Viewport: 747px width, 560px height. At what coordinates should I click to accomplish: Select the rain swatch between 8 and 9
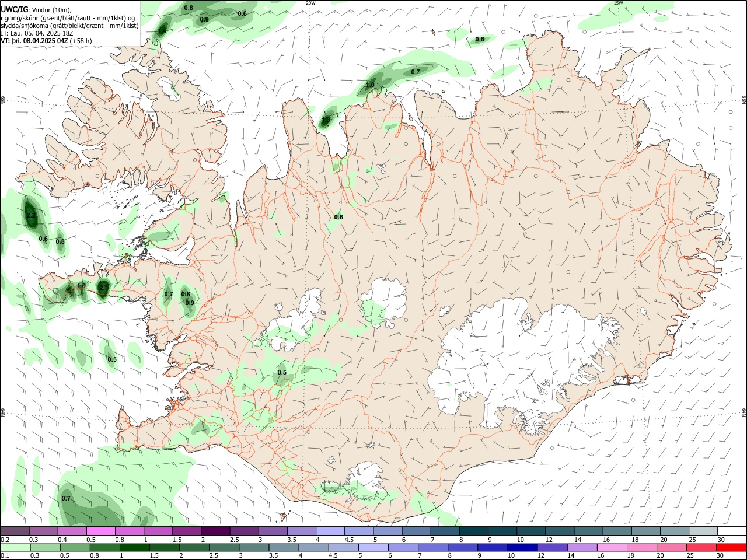[463, 547]
